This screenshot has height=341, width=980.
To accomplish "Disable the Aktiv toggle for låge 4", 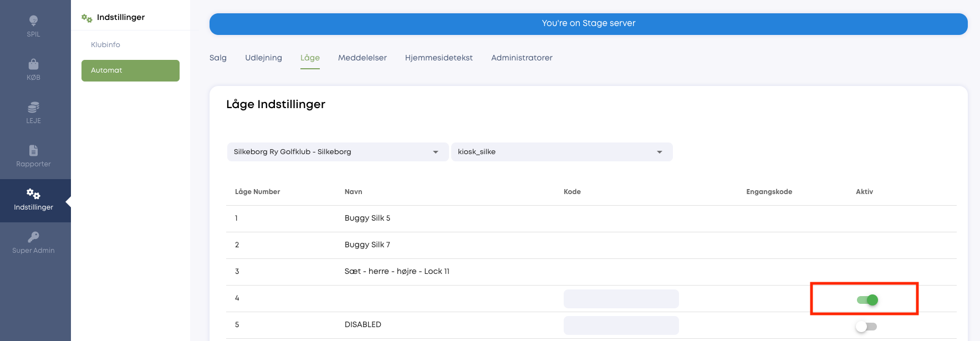I will [x=867, y=300].
